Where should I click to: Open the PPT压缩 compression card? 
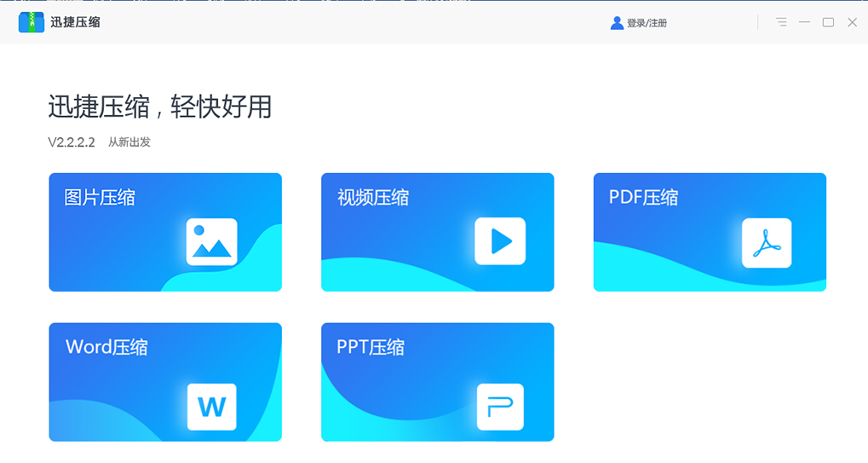(437, 382)
